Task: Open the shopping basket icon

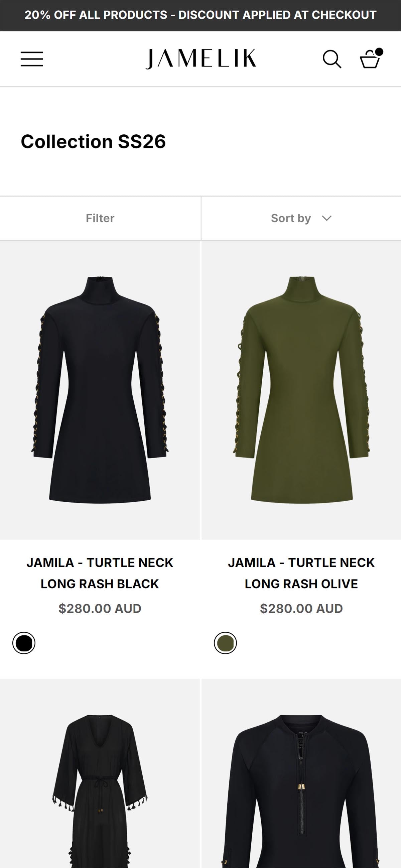Action: tap(370, 59)
